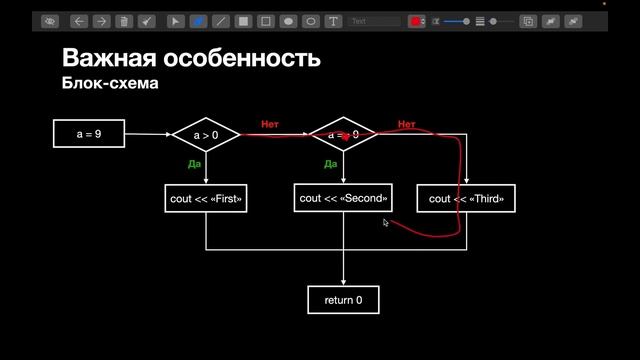Click the 'Блок-схема' subtitle
The image size is (640, 360).
click(x=110, y=83)
